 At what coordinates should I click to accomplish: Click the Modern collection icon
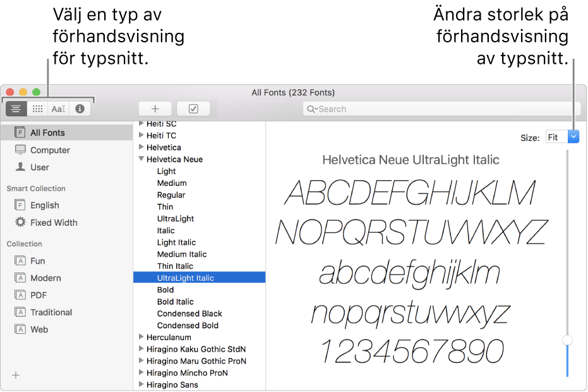pyautogui.click(x=20, y=278)
